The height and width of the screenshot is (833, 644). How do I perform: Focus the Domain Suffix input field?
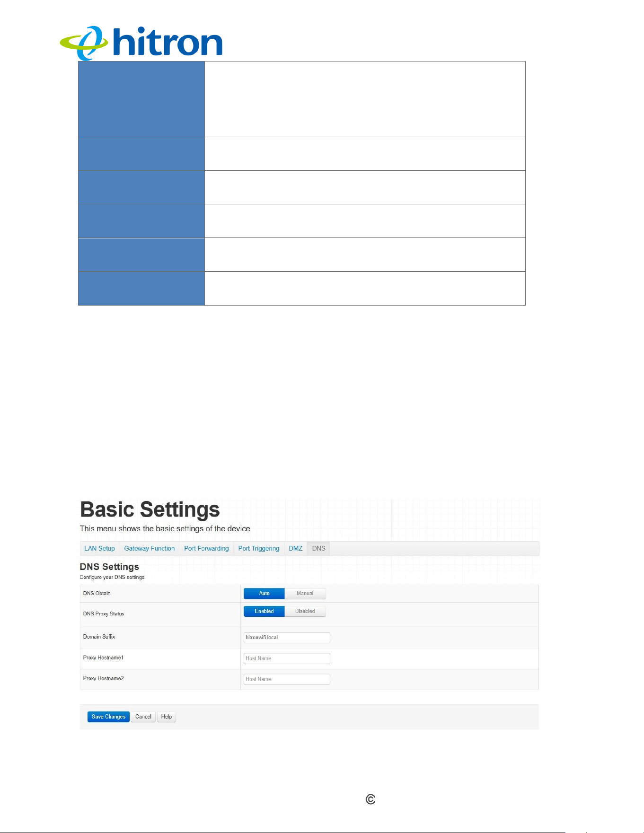pos(287,637)
